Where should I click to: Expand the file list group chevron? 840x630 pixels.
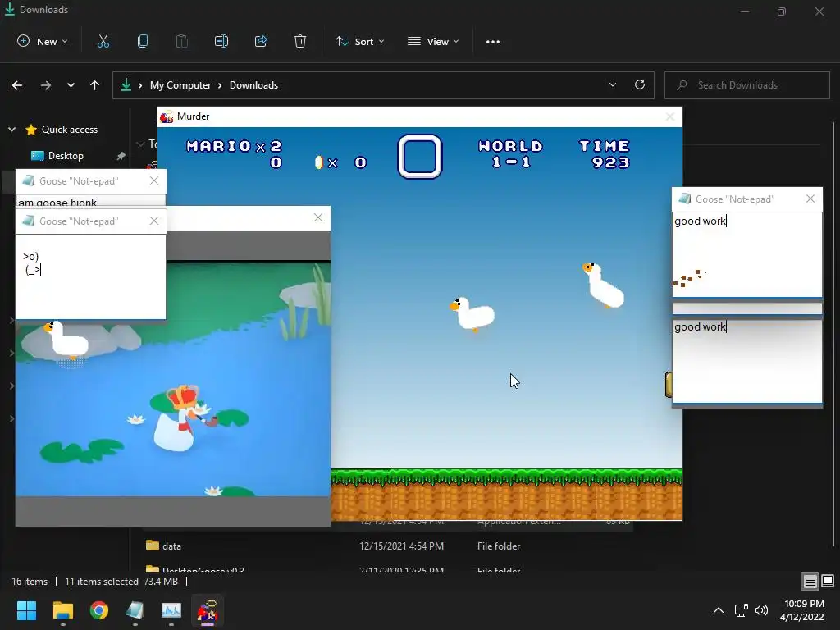coord(140,144)
